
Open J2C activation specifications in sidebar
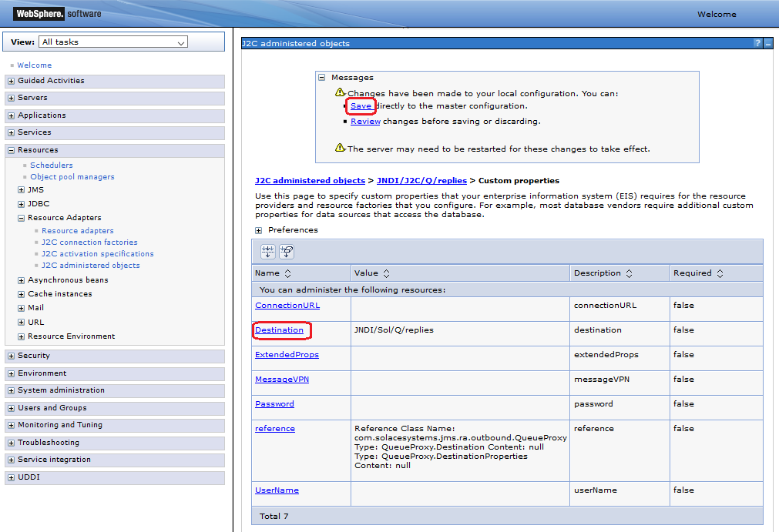pos(97,254)
